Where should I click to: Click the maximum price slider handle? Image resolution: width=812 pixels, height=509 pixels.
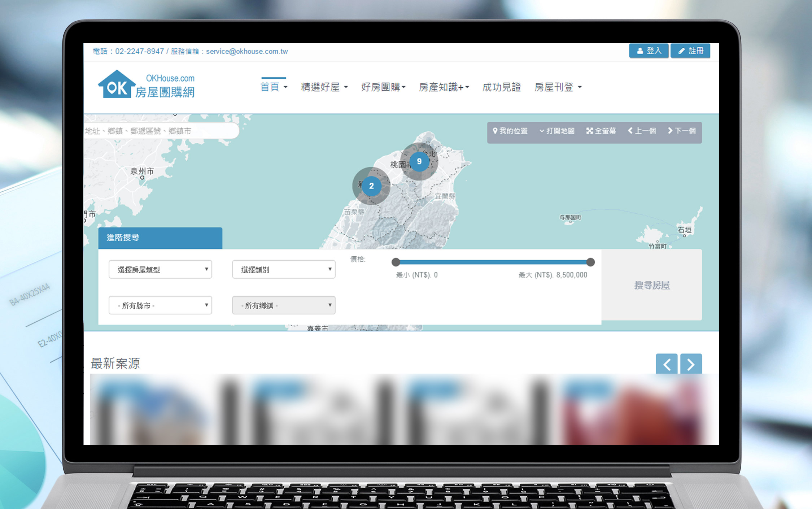click(x=590, y=262)
